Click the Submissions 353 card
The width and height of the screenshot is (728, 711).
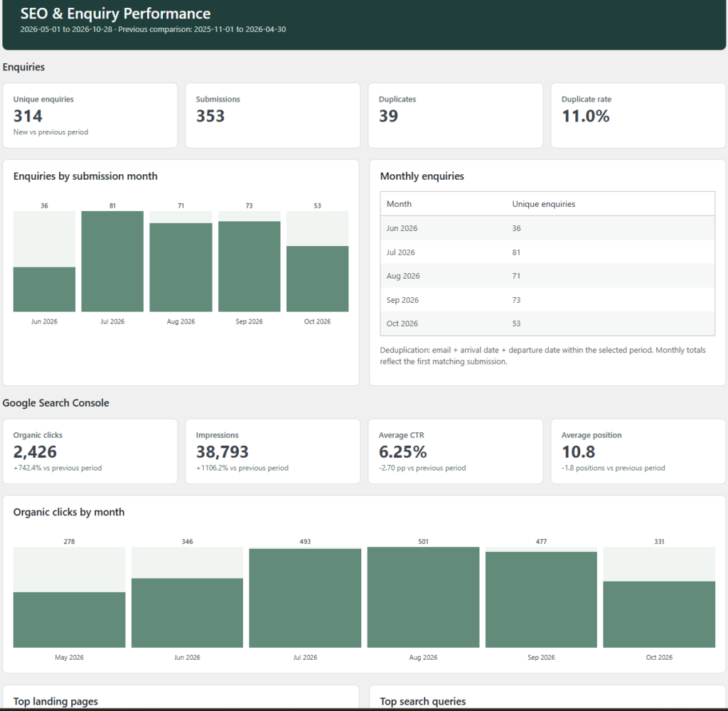273,116
